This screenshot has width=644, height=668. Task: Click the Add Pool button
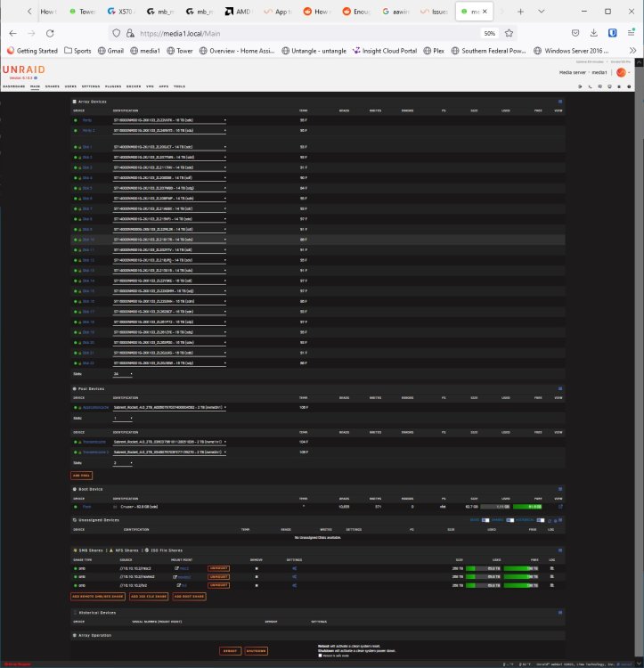(x=81, y=476)
